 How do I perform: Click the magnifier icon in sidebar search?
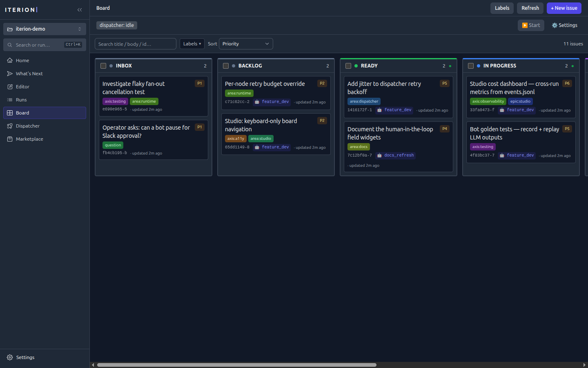coord(10,45)
